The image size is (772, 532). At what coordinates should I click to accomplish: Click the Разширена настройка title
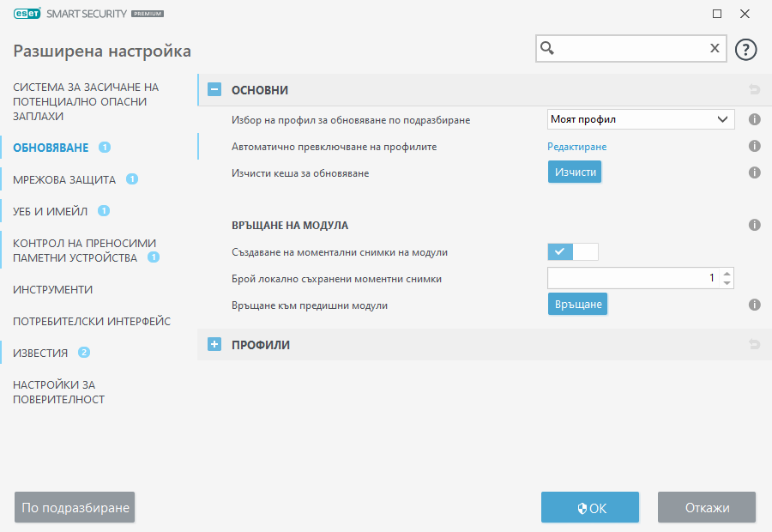[102, 51]
